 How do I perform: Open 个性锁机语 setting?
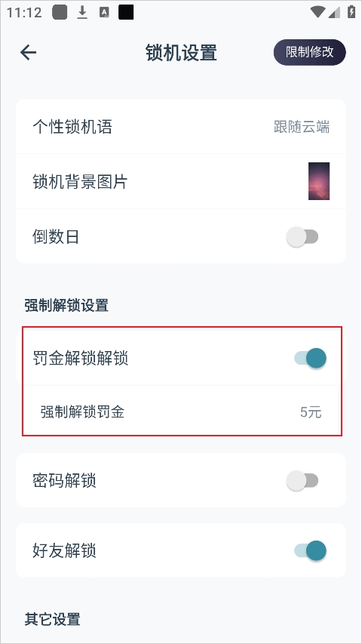coord(181,127)
